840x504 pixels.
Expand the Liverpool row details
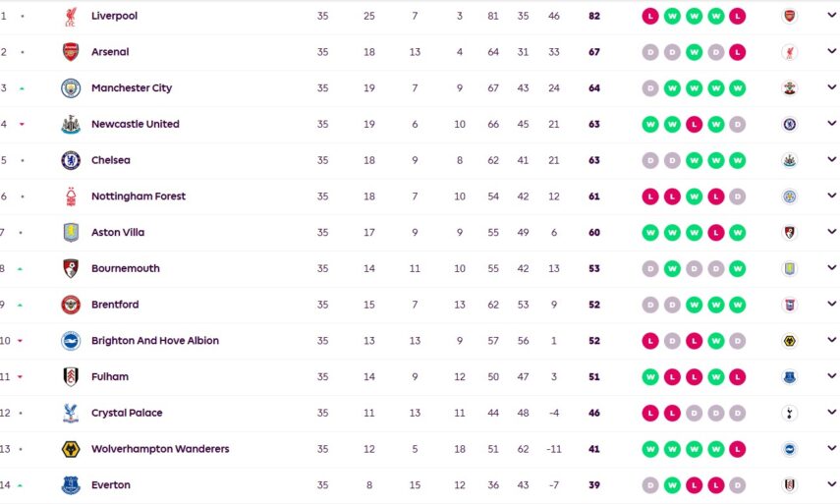click(x=831, y=16)
